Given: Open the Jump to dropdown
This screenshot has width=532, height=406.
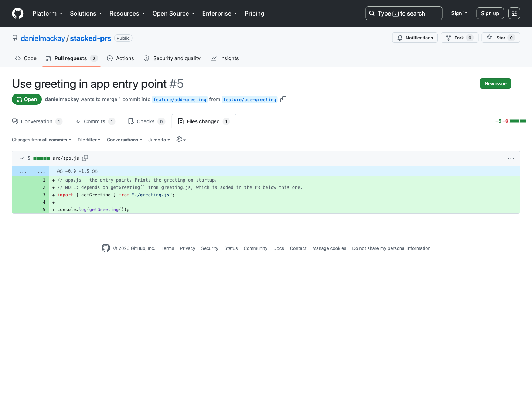Looking at the screenshot, I should pos(159,140).
